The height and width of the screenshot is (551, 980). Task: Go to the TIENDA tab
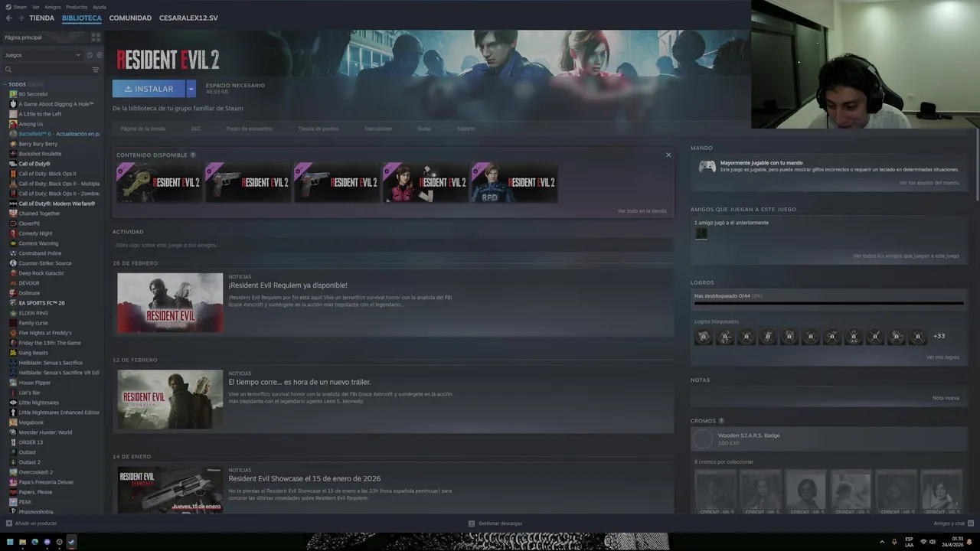(42, 18)
